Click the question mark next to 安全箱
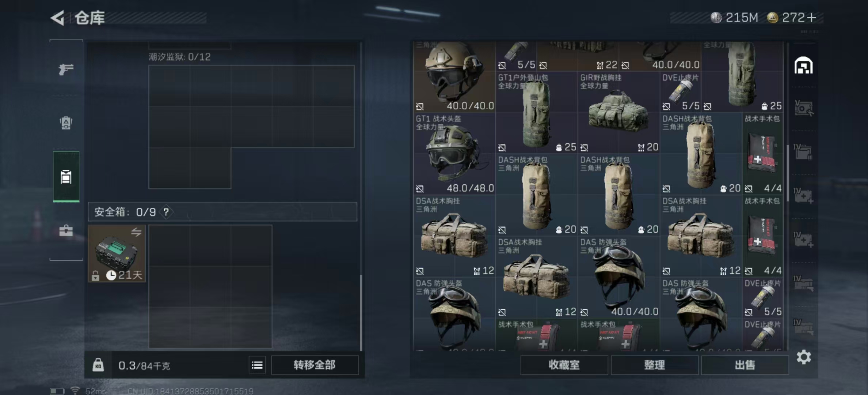 pyautogui.click(x=166, y=212)
